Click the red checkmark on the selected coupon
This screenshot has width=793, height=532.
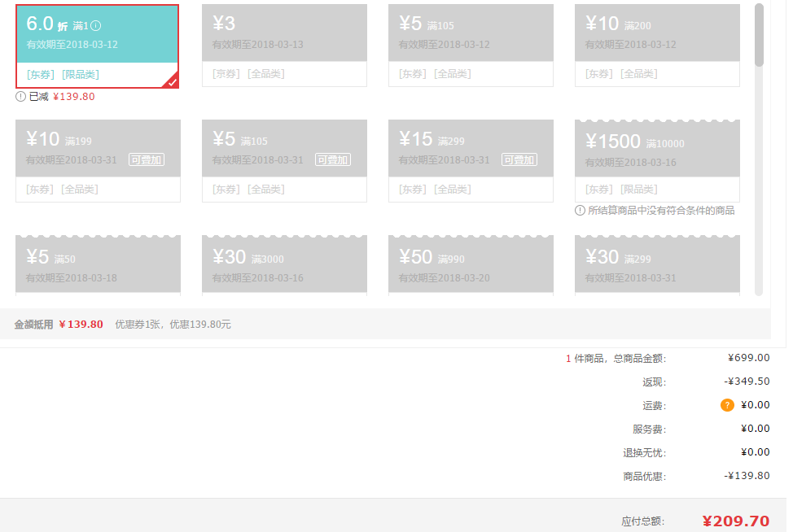(x=171, y=81)
